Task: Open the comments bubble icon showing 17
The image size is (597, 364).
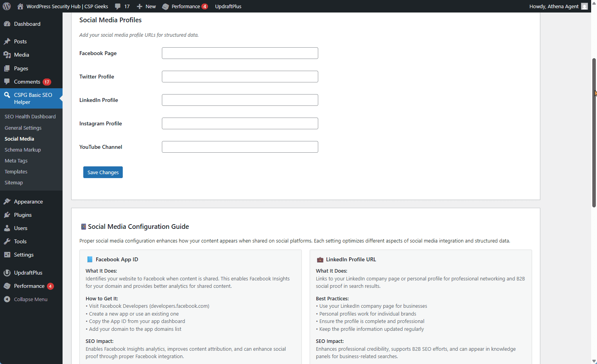Action: coord(118,6)
